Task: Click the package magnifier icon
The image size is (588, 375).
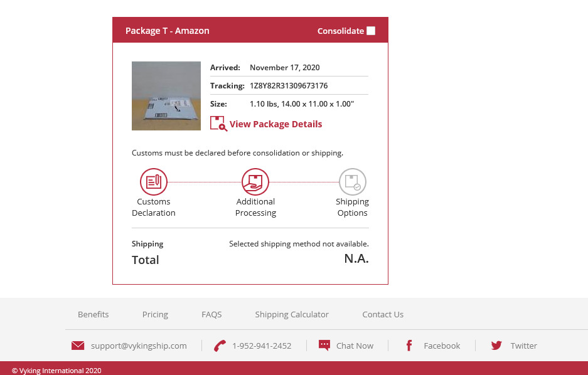Action: pos(218,124)
